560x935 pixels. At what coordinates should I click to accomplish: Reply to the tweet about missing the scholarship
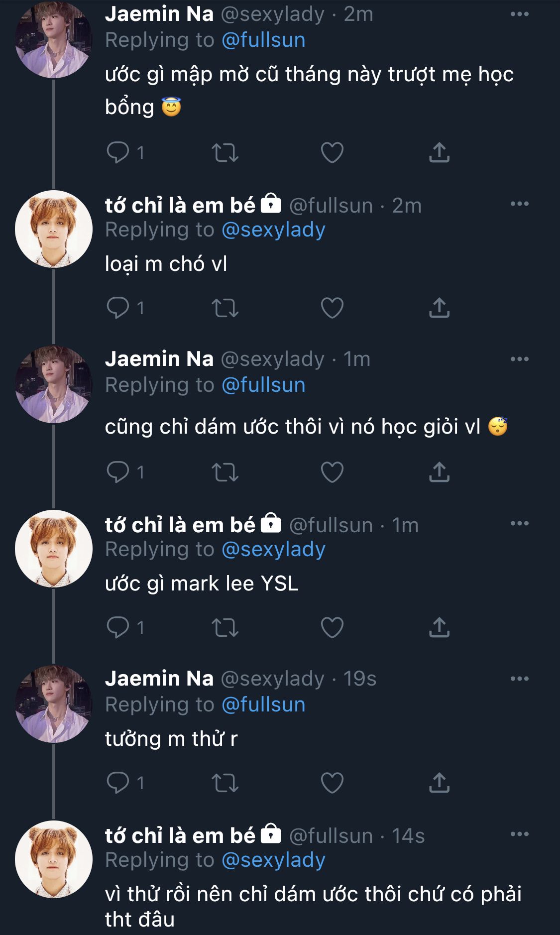118,152
